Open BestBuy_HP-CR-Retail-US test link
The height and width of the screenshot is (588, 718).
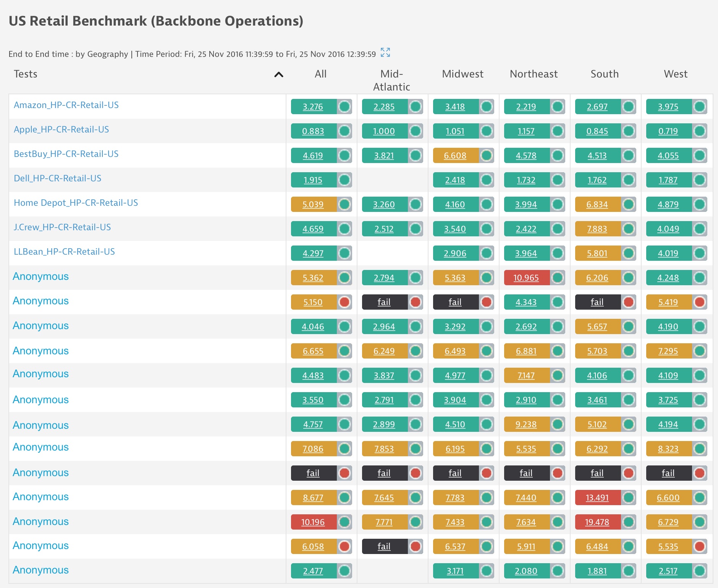click(x=66, y=154)
